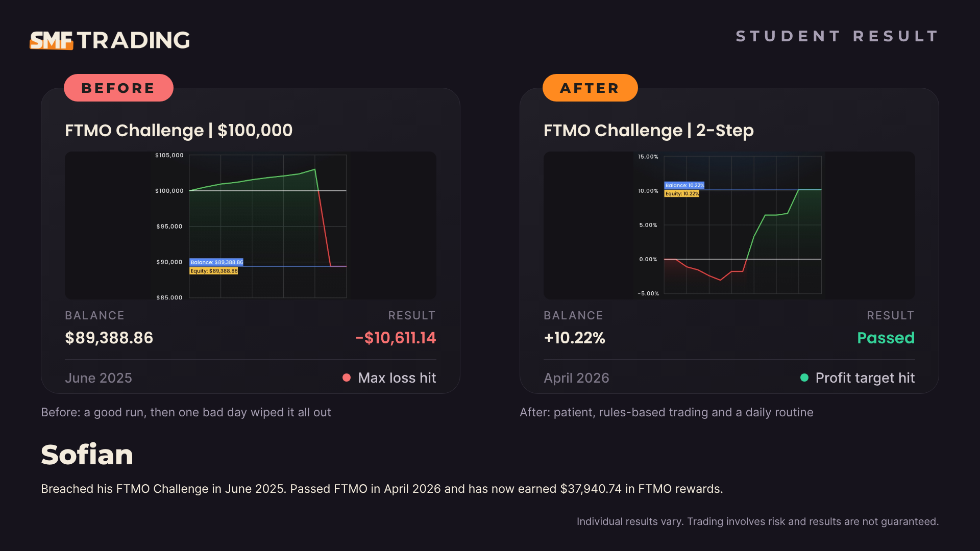Screen dimensions: 980x551
Task: Click the Sofian student name
Action: pyautogui.click(x=87, y=455)
